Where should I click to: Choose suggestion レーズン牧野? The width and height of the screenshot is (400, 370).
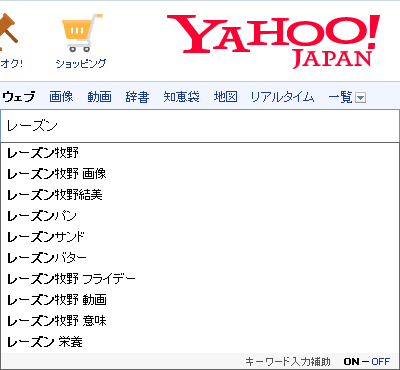pyautogui.click(x=200, y=153)
